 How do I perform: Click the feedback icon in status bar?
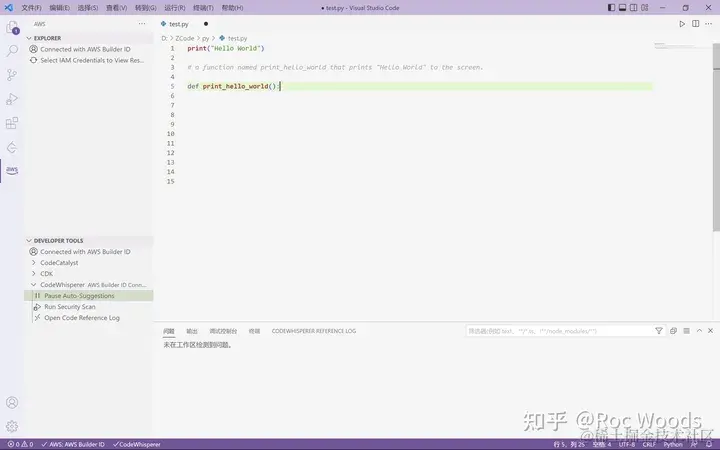coord(694,444)
